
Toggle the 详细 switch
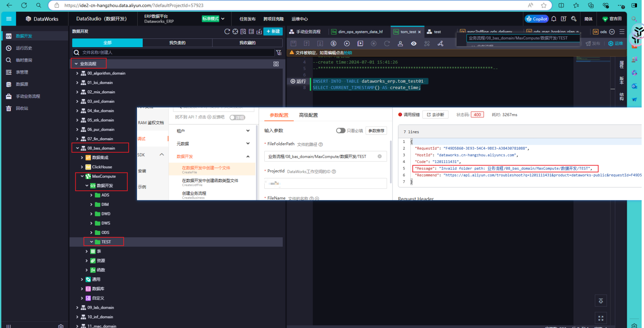[x=237, y=117]
